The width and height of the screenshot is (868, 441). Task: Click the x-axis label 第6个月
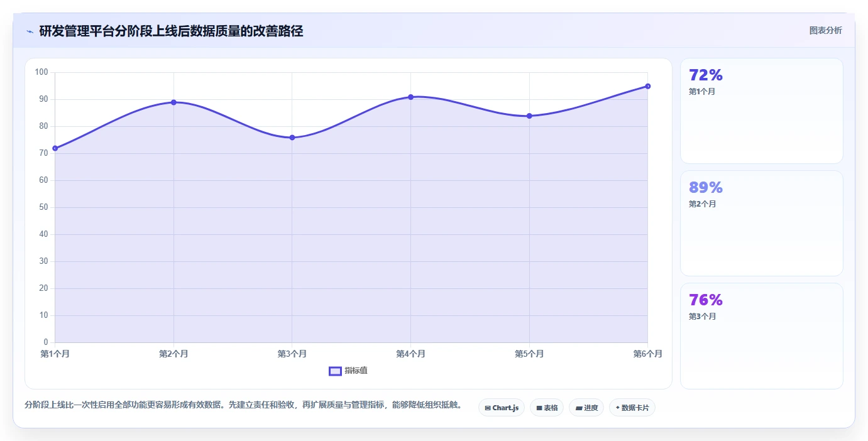(647, 354)
